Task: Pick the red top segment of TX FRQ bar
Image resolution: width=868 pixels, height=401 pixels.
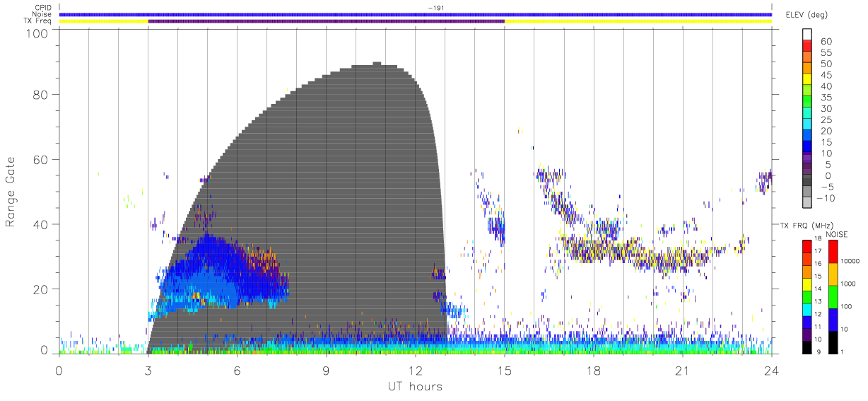Action: pyautogui.click(x=807, y=245)
